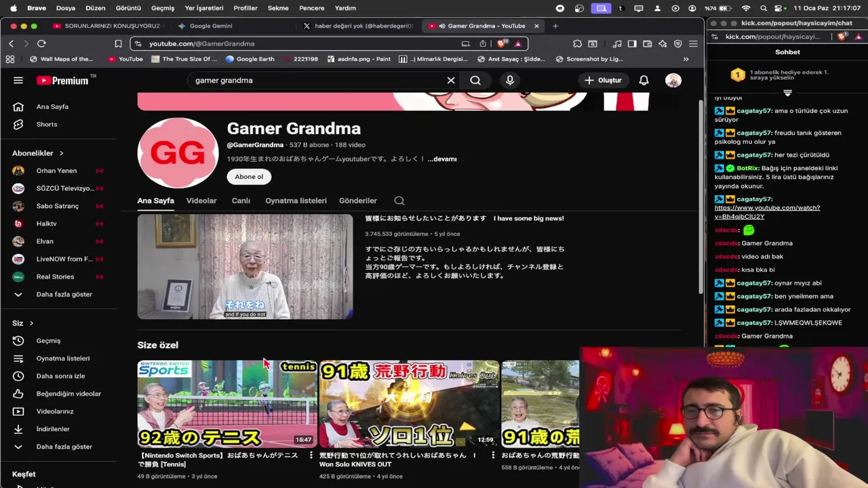Open the browser extensions puzzle icon

(x=577, y=43)
